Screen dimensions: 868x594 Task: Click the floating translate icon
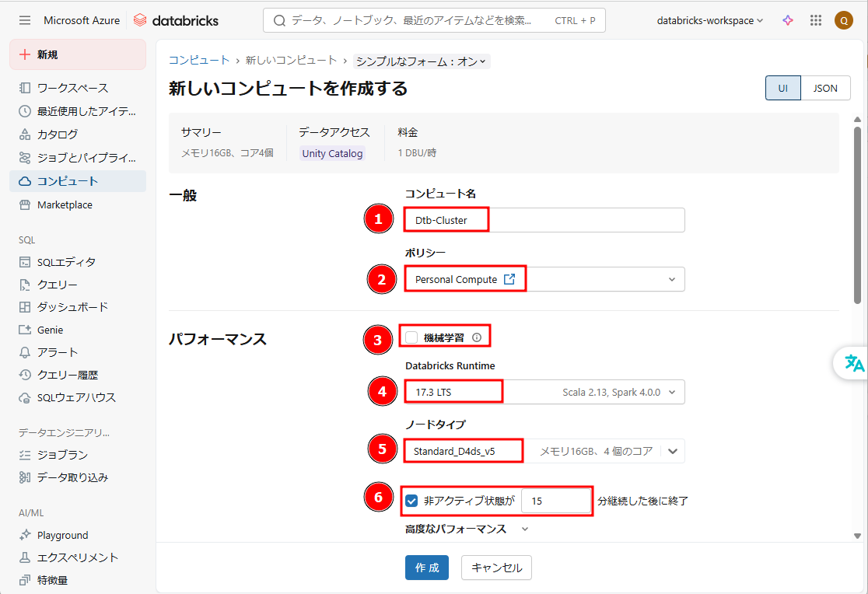tap(854, 363)
